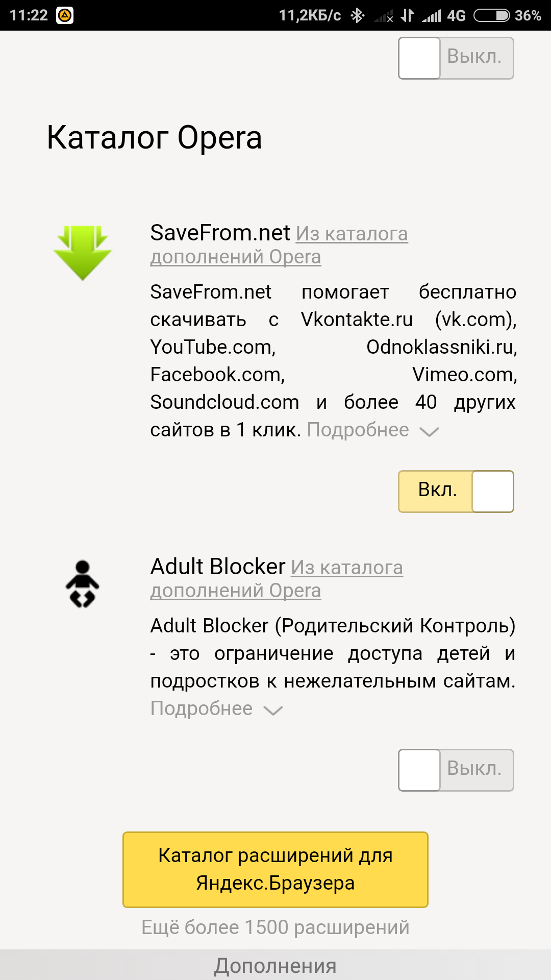
Task: Tap the SaveFrom.net extension title
Action: (220, 233)
